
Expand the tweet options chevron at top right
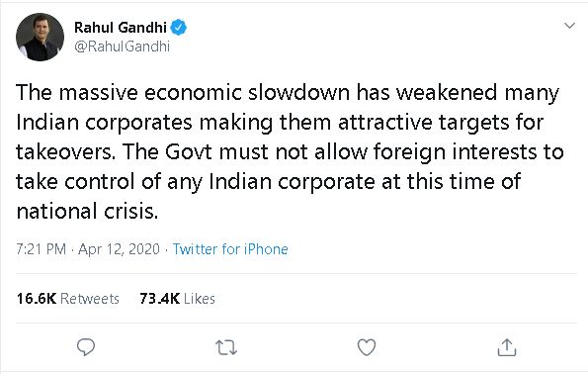pyautogui.click(x=569, y=26)
